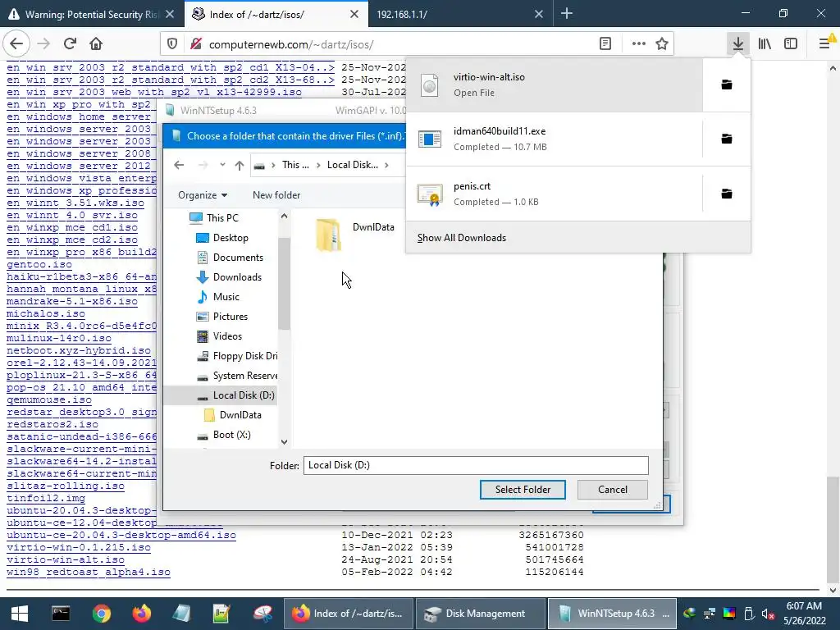This screenshot has height=630, width=840.
Task: Go up one level in folder dialog
Action: tap(240, 165)
